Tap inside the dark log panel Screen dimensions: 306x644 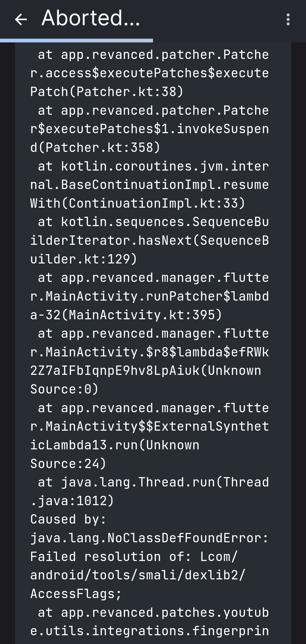tap(153, 340)
